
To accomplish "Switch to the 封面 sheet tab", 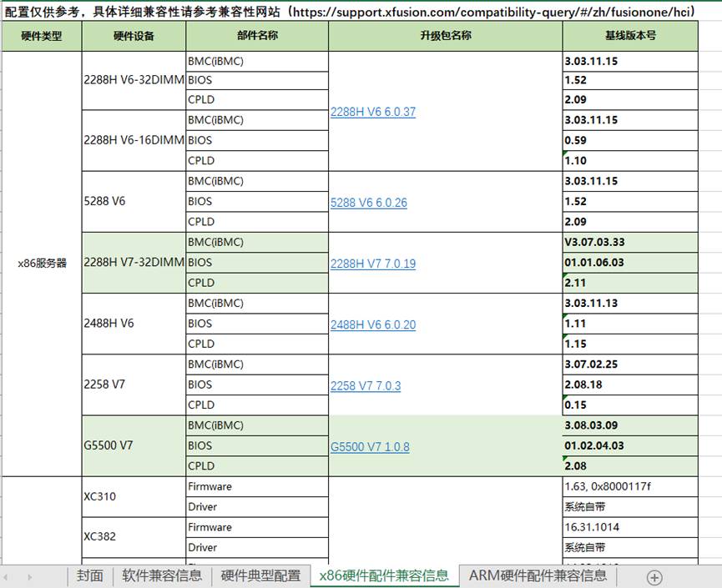I will pyautogui.click(x=90, y=575).
